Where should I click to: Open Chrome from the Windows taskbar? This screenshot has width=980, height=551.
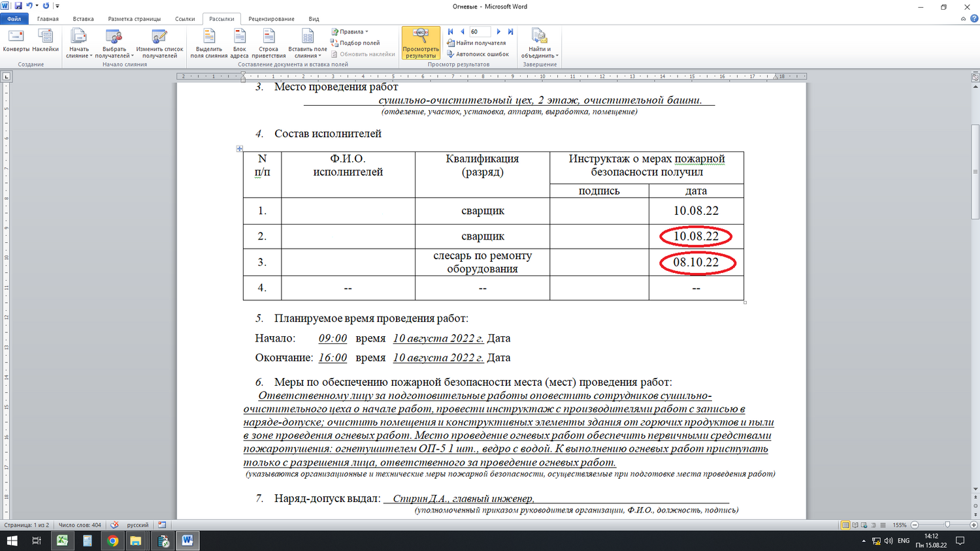112,541
